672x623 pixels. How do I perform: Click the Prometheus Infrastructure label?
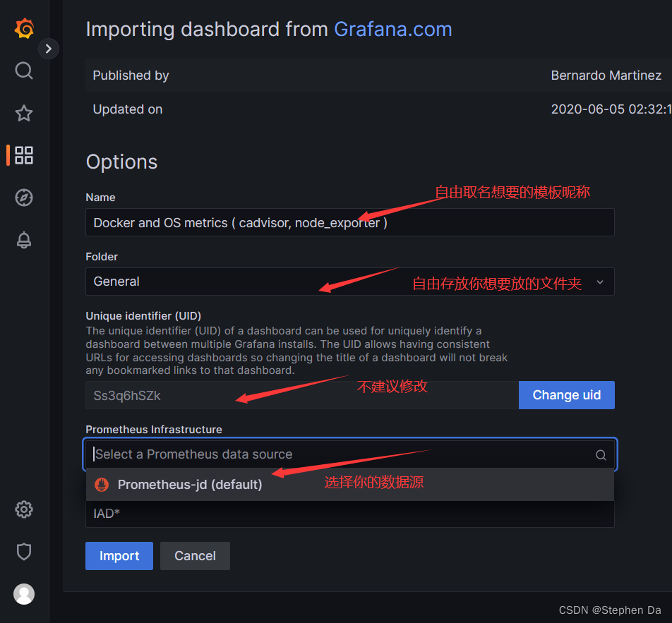pos(154,430)
